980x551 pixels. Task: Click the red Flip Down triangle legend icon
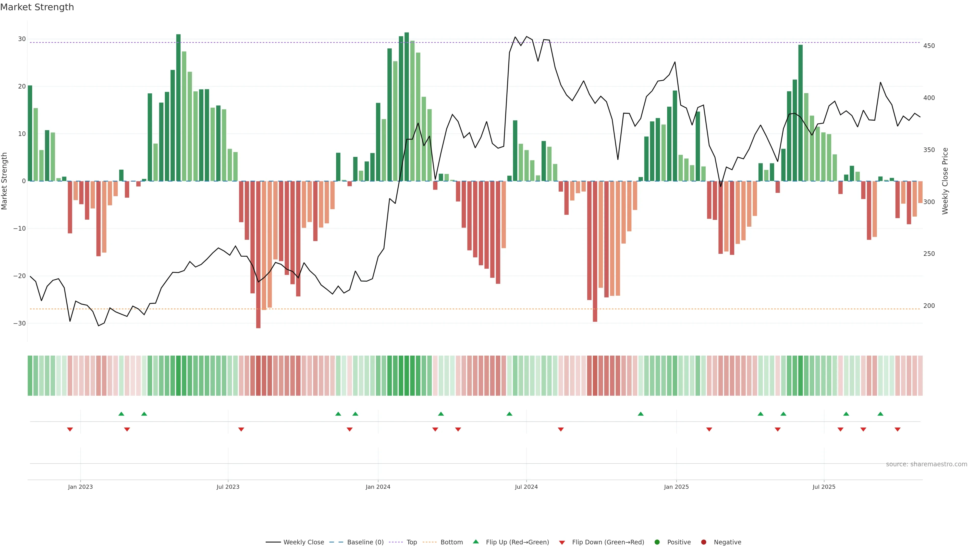562,543
